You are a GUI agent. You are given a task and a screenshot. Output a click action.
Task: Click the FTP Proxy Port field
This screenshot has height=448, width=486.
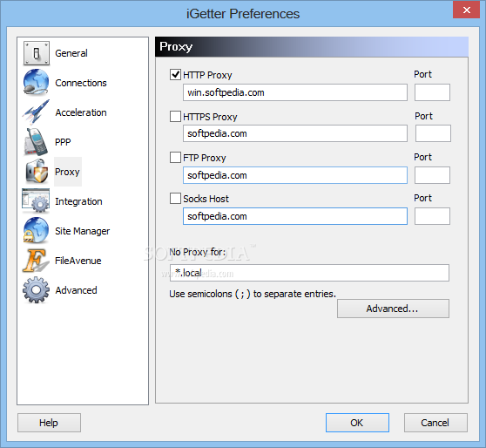[x=432, y=175]
